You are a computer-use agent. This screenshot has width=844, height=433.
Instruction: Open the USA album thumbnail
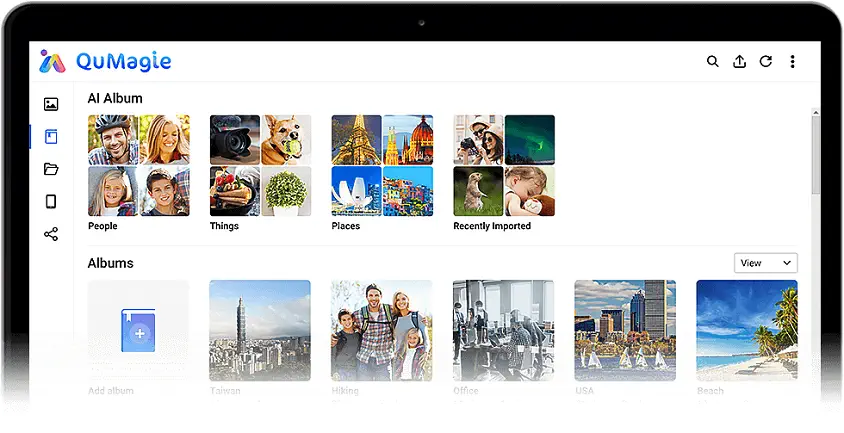(x=625, y=330)
